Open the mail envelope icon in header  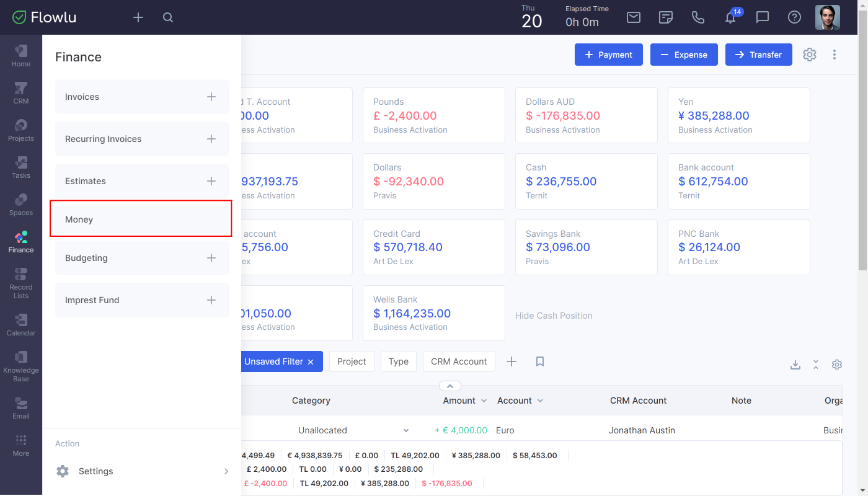coord(634,17)
